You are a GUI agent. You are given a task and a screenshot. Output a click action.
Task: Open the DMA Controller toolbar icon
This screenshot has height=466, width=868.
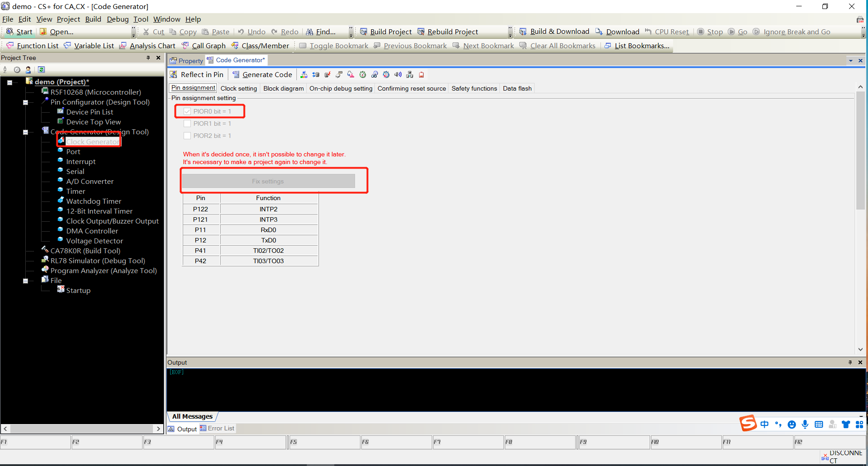pyautogui.click(x=410, y=75)
